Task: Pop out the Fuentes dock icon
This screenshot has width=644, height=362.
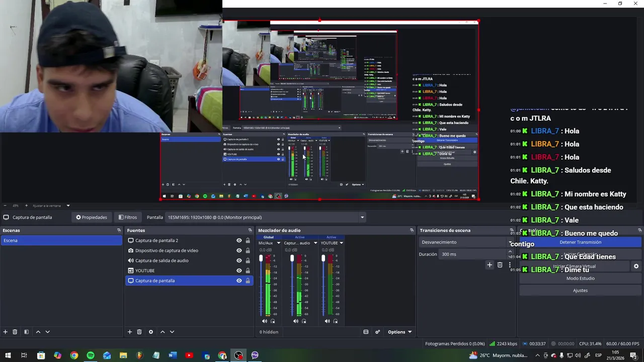Action: (x=250, y=230)
